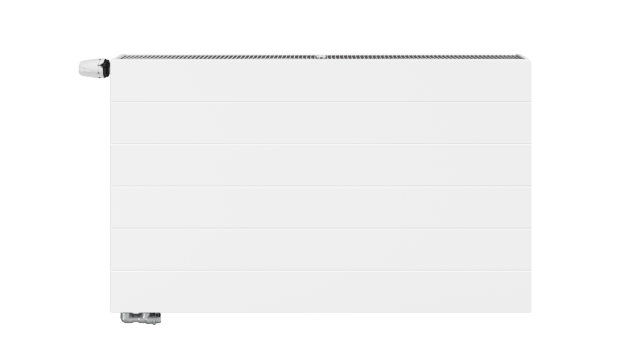Select the bottom radiator panel strip
The image size is (644, 362).
tap(321, 291)
